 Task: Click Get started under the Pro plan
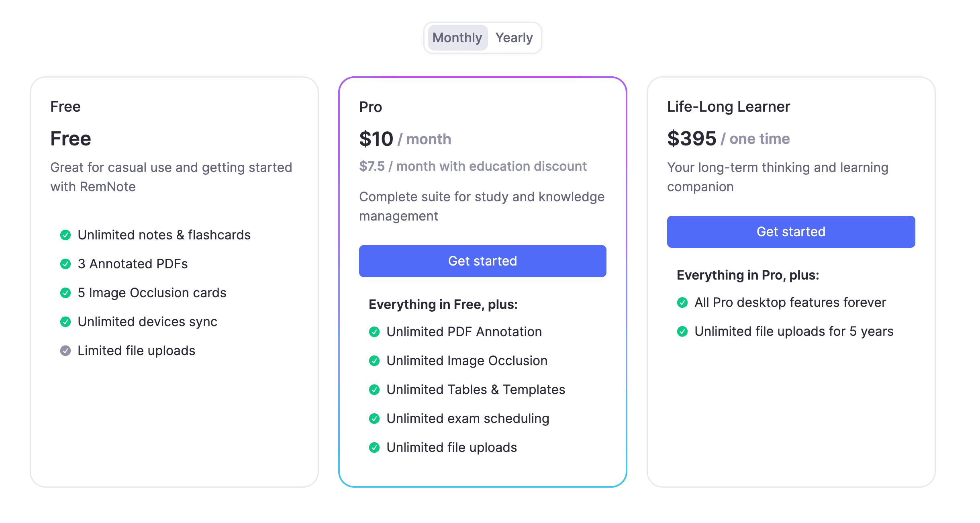coord(482,261)
